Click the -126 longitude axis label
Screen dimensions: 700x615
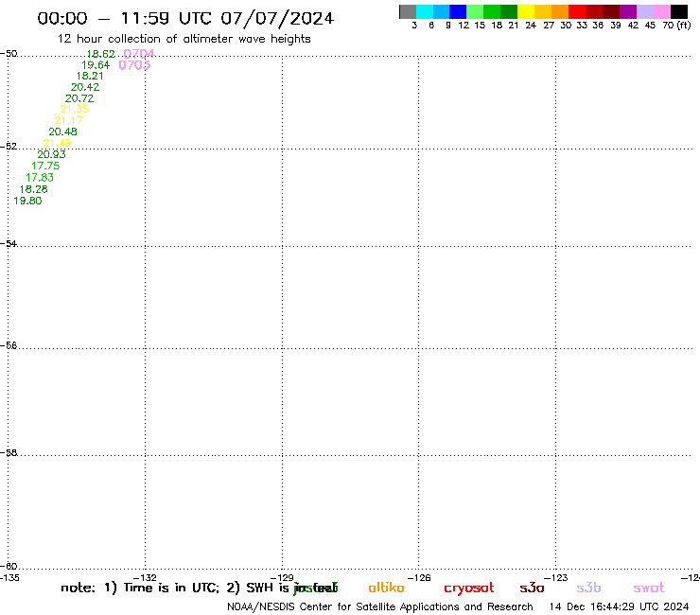click(x=419, y=577)
